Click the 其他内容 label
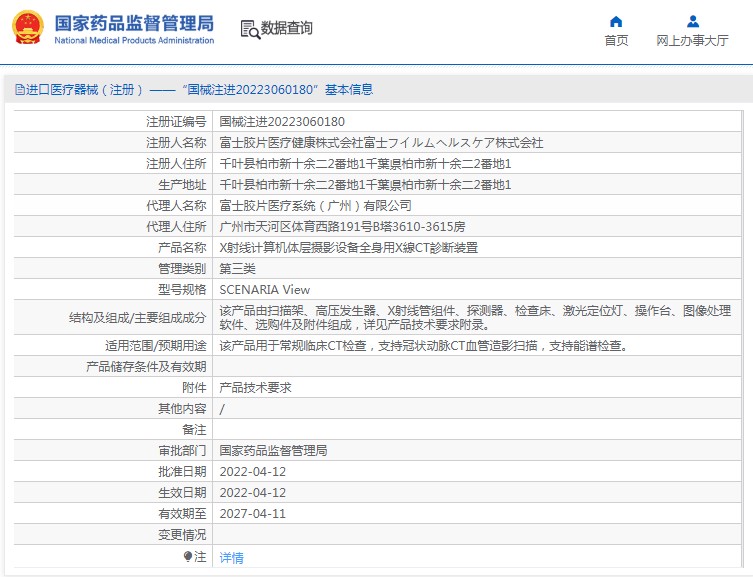 coord(182,409)
